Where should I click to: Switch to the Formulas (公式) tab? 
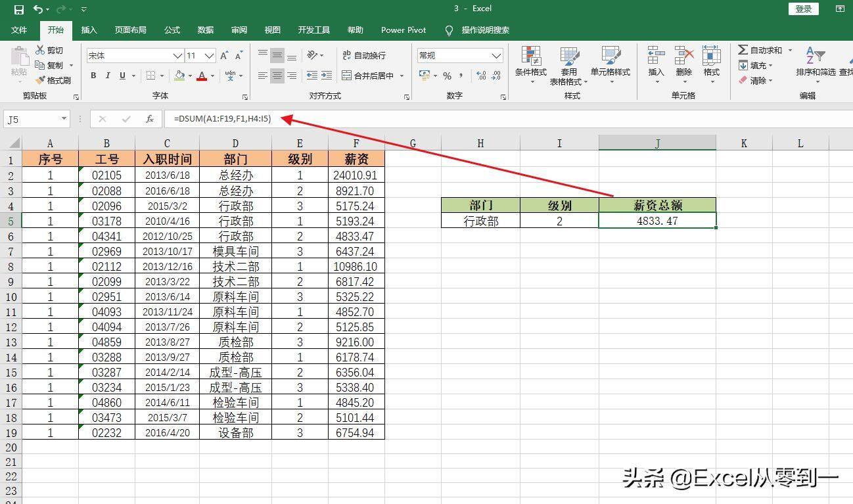point(172,30)
